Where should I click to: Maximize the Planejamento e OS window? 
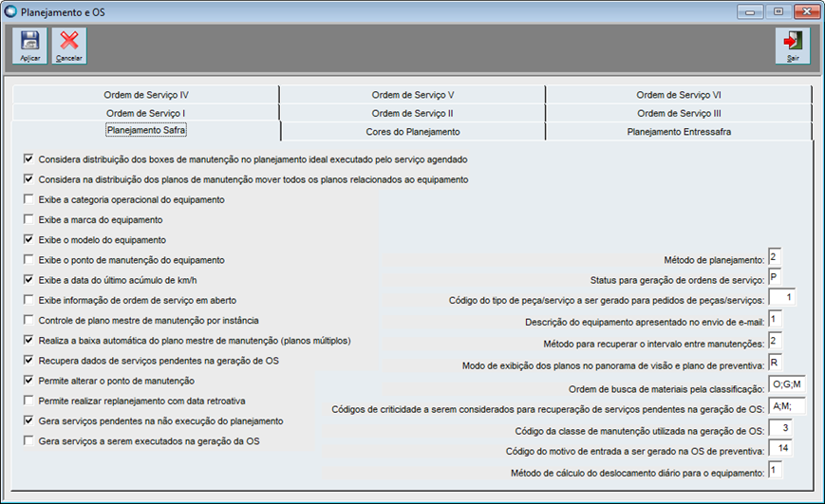pyautogui.click(x=778, y=11)
